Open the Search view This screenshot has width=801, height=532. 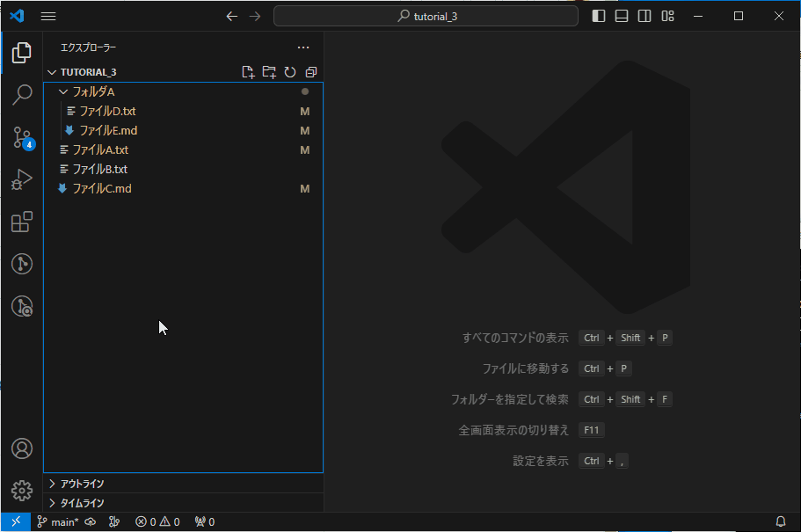tap(21, 95)
